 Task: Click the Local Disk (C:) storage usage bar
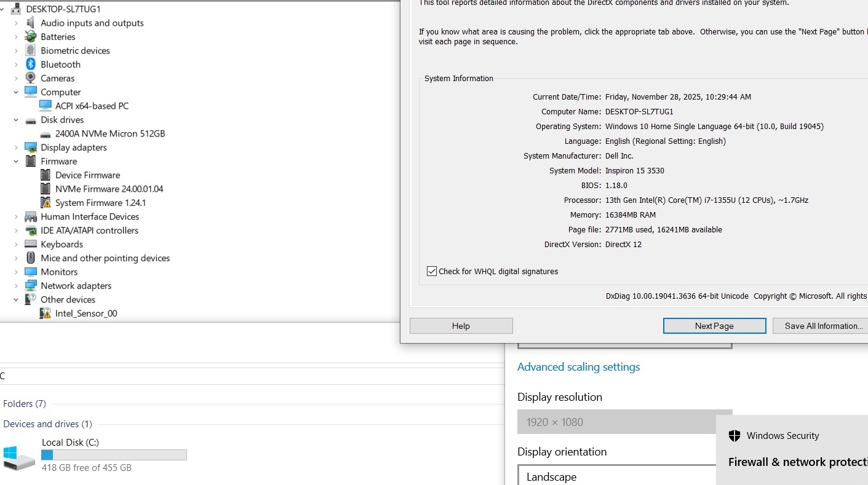114,455
